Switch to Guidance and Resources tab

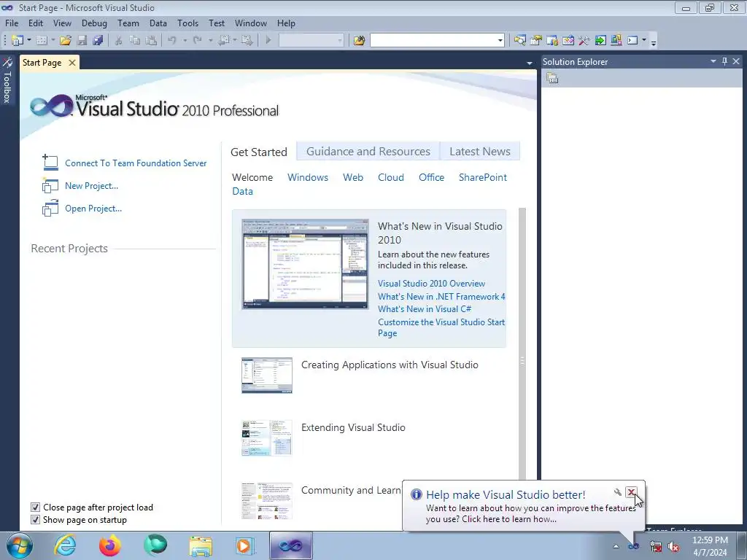tap(368, 152)
